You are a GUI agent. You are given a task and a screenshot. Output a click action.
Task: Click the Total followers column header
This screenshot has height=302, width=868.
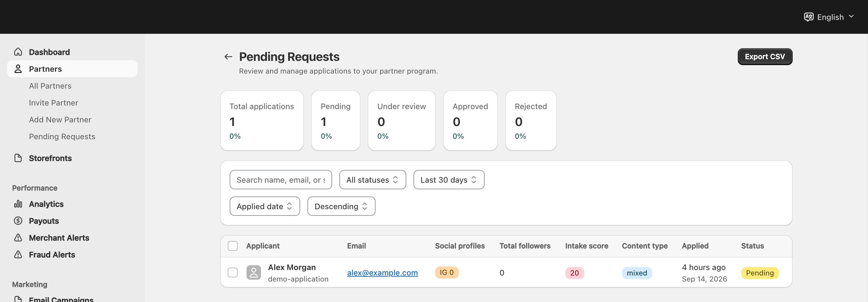coord(525,246)
